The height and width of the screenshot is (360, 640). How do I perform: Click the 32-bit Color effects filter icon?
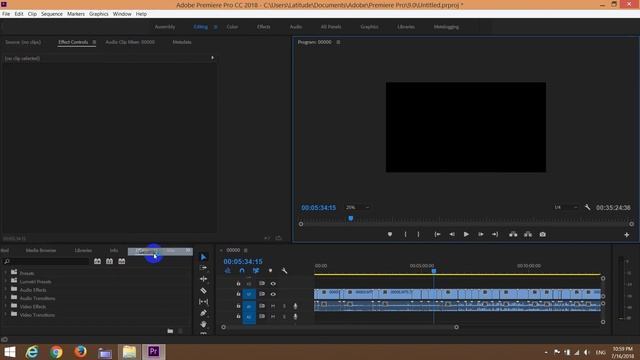coord(109,261)
